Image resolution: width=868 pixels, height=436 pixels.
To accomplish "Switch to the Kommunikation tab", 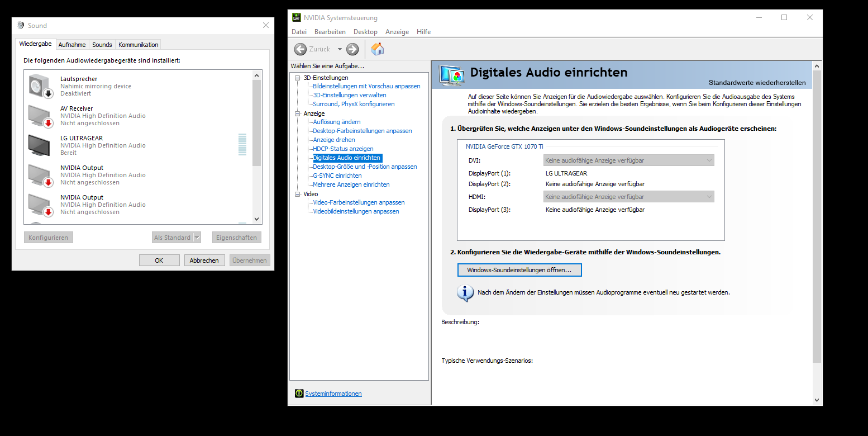I will (x=139, y=45).
